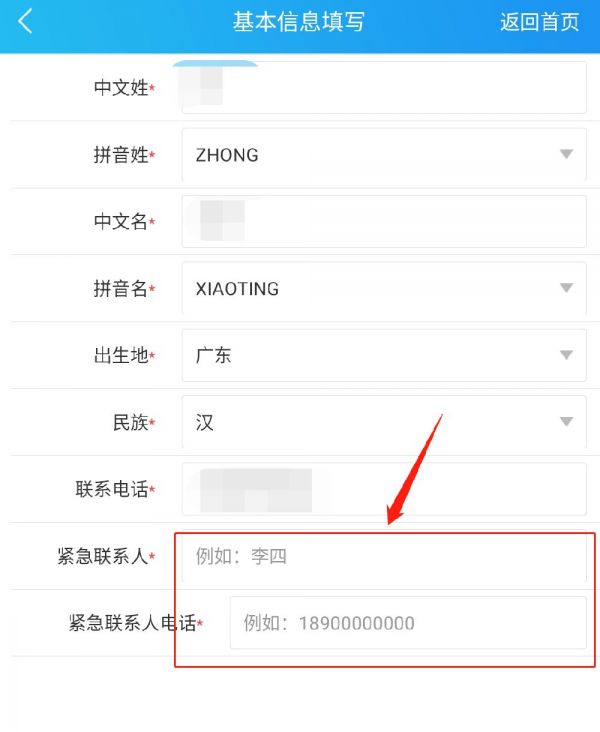Click the 紧急联系人电话 phone field
600x732 pixels.
[408, 623]
